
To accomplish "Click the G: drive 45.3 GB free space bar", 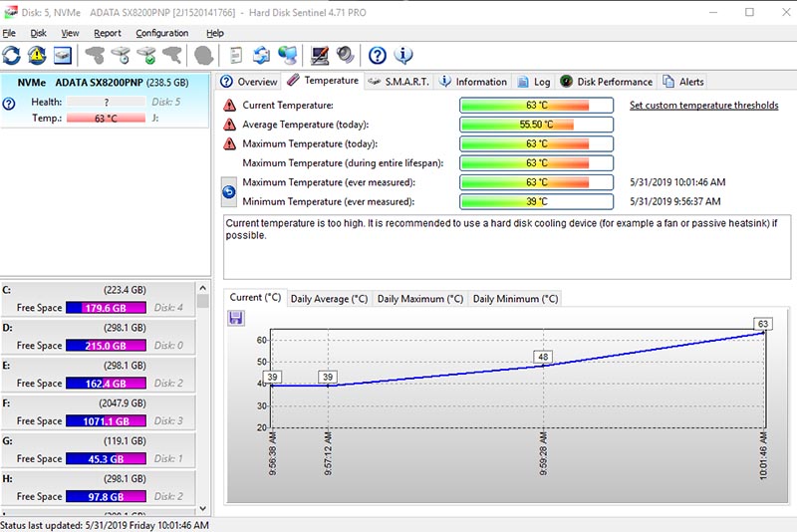I will (x=106, y=459).
